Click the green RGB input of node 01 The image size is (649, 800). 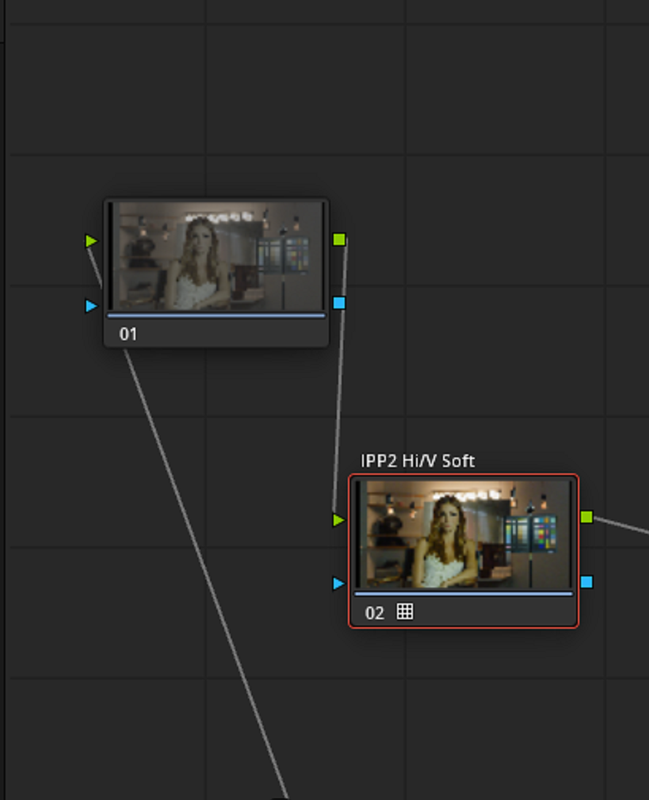91,241
